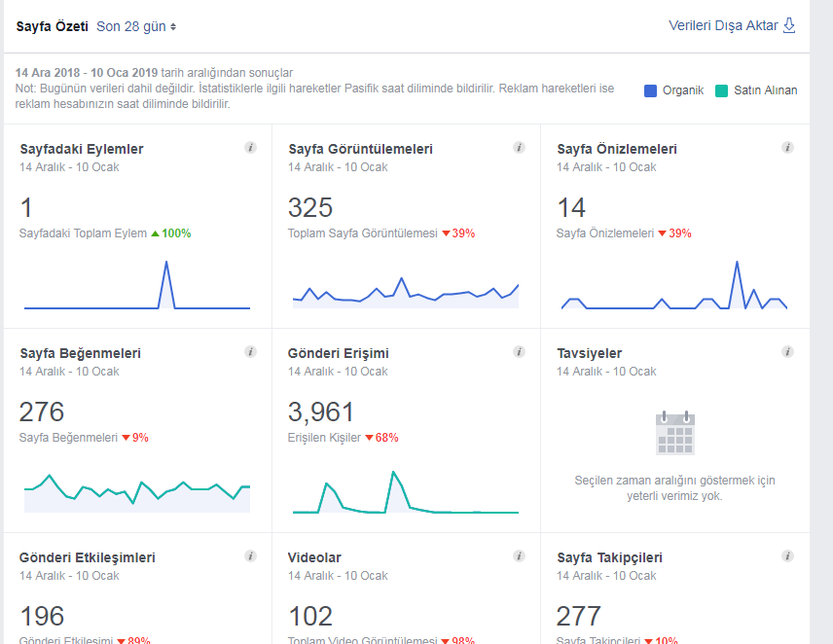The image size is (833, 644).
Task: Open the Gönderi Erişimi reach chart
Action: (406, 491)
